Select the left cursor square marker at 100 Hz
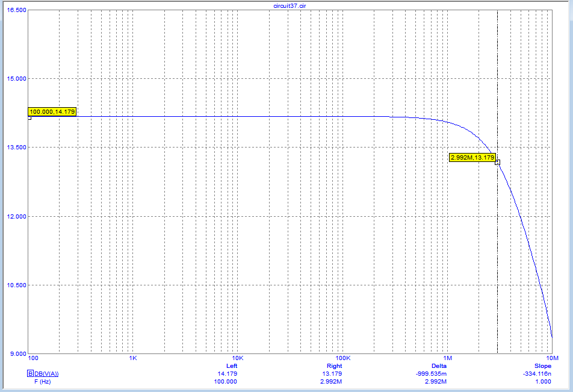Viewport: 573px width, 392px height. tap(29, 118)
